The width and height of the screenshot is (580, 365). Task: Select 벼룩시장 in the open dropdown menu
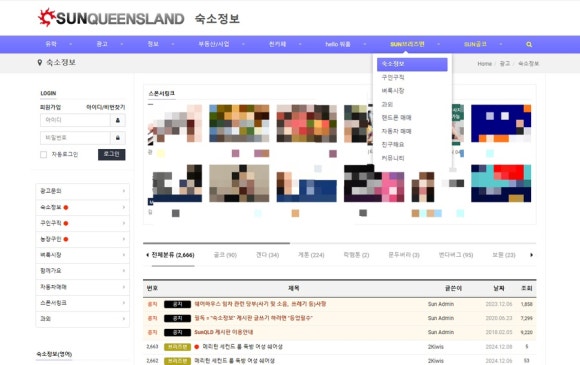(393, 91)
